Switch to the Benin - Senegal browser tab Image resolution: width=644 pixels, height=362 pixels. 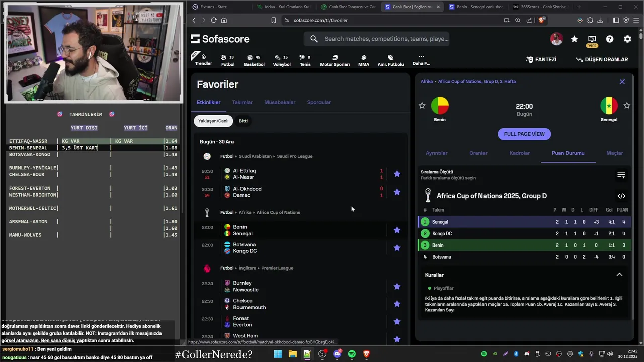pyautogui.click(x=475, y=7)
